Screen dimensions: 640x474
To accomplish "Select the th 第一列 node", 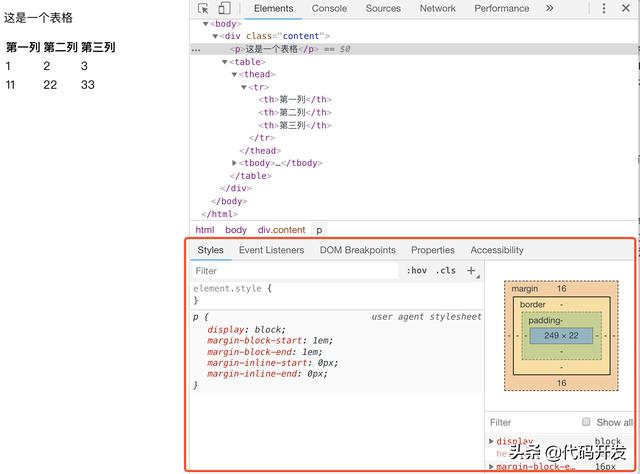I will (x=295, y=100).
